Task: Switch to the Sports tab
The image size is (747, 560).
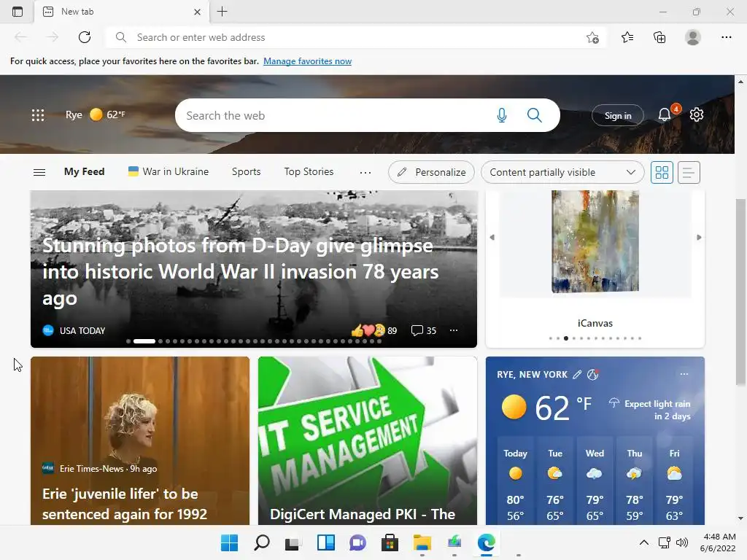Action: [247, 171]
